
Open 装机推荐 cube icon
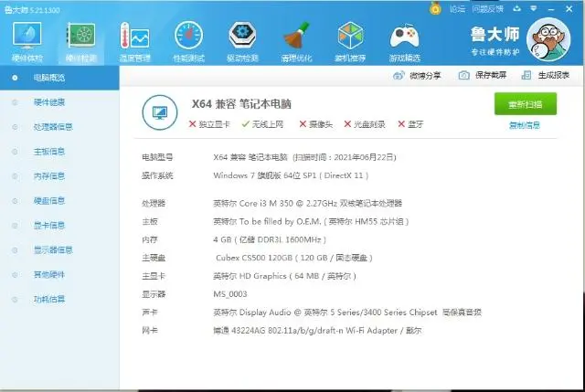(350, 41)
